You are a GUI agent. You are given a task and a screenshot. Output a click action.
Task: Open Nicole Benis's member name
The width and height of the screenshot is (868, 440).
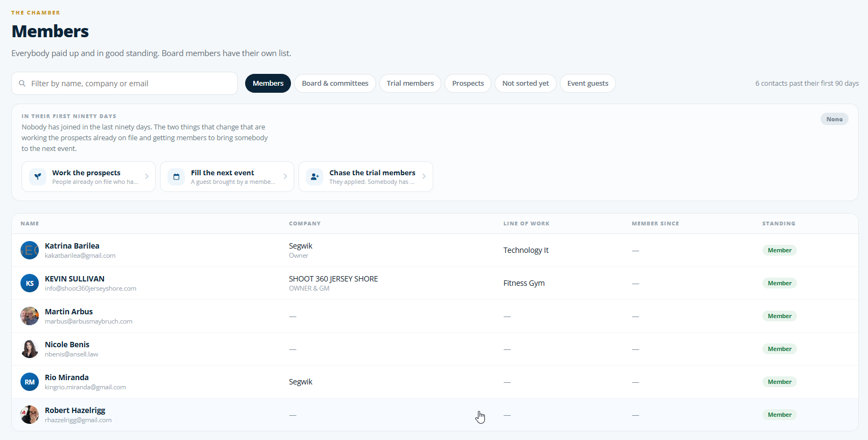pos(67,345)
